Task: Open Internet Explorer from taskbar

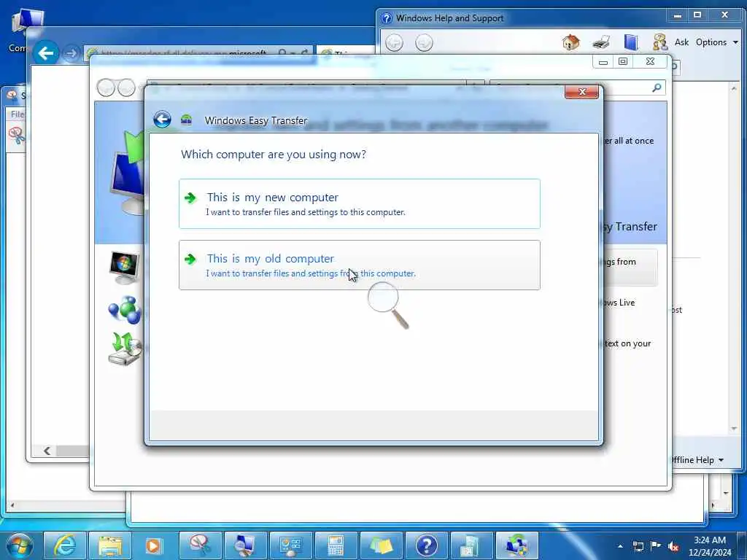Action: click(64, 545)
